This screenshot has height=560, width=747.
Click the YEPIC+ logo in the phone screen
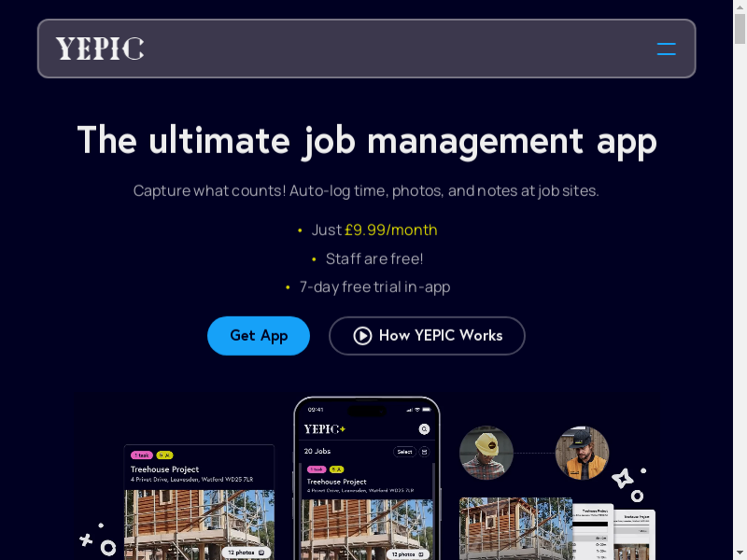click(x=324, y=429)
